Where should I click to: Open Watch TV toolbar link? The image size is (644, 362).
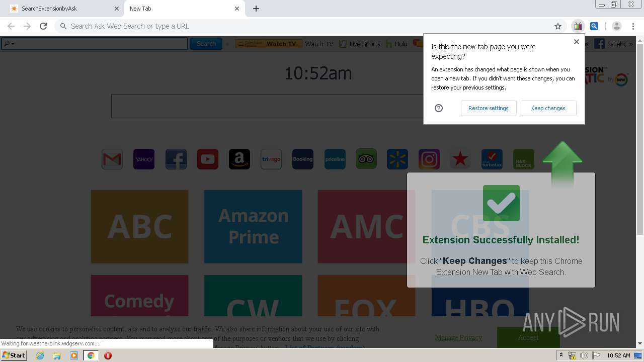point(319,44)
